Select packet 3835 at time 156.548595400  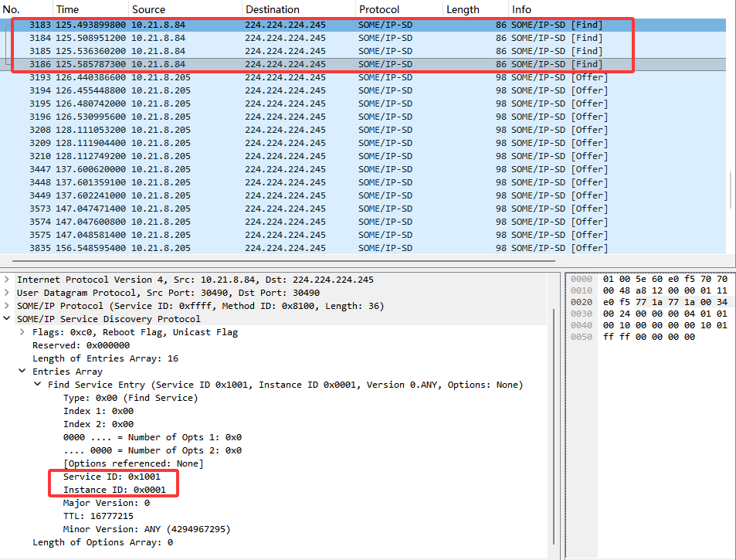tap(363, 248)
